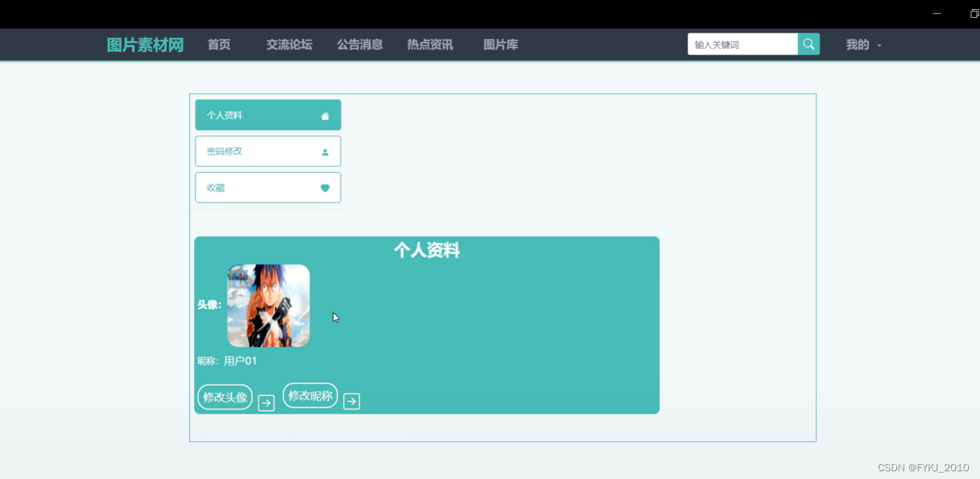Image resolution: width=980 pixels, height=479 pixels.
Task: Click the arrow icon next to 修改昵称
Action: 351,402
